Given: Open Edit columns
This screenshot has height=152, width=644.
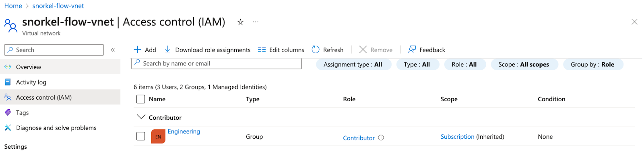Looking at the screenshot, I should [281, 50].
